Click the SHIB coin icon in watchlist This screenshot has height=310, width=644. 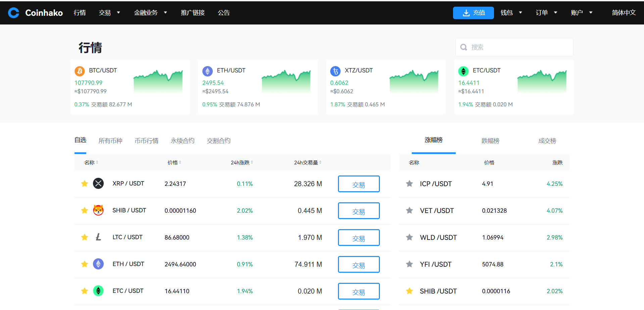[98, 210]
